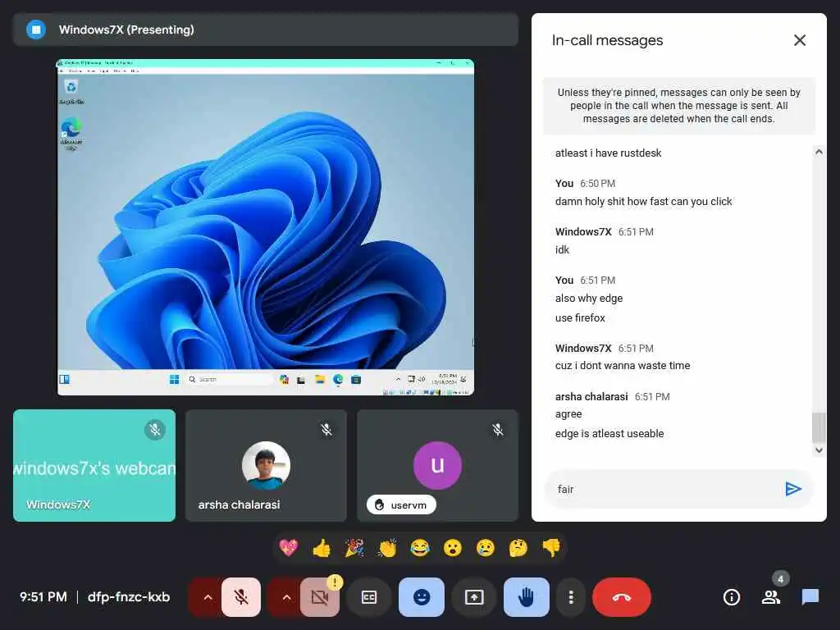Screen dimensions: 840x630
Task: Click the chat scrollbar up arrow
Action: tap(819, 152)
